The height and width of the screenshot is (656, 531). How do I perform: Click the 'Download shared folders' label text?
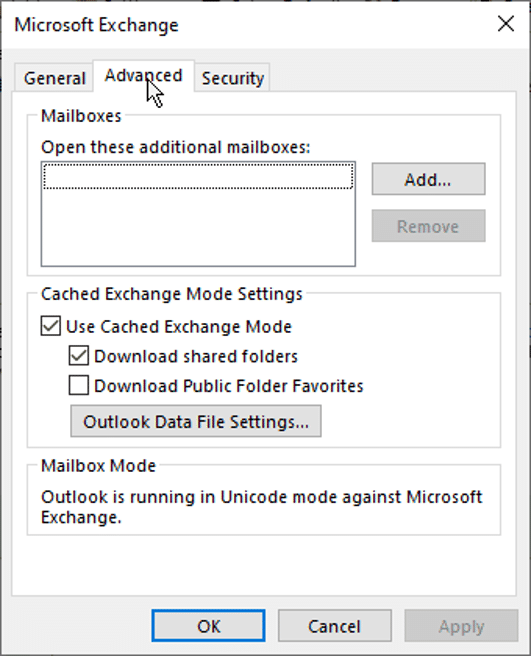point(196,356)
